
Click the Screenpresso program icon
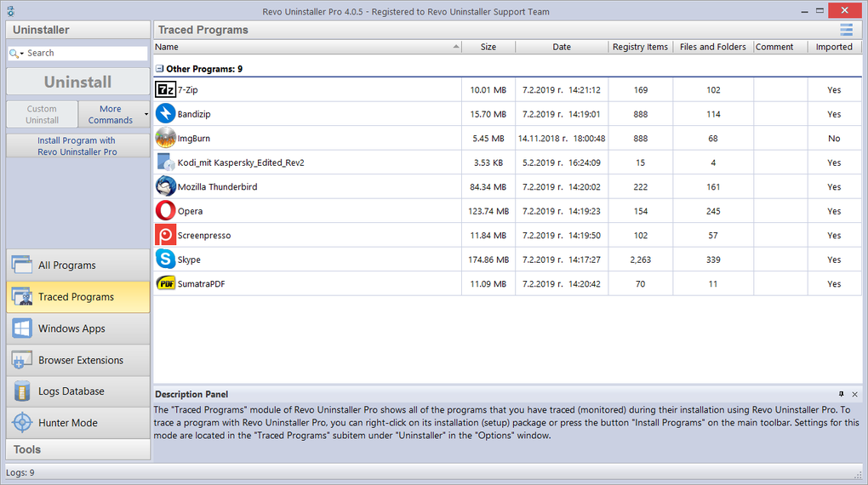click(x=165, y=236)
